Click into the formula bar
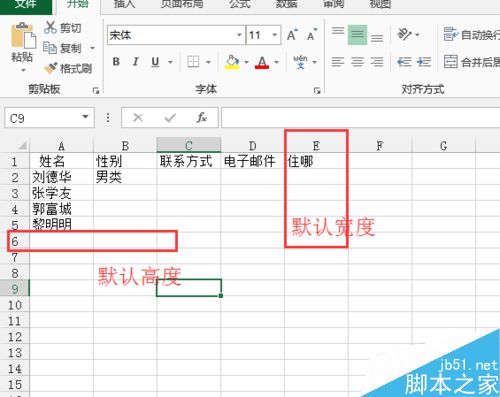 point(361,117)
